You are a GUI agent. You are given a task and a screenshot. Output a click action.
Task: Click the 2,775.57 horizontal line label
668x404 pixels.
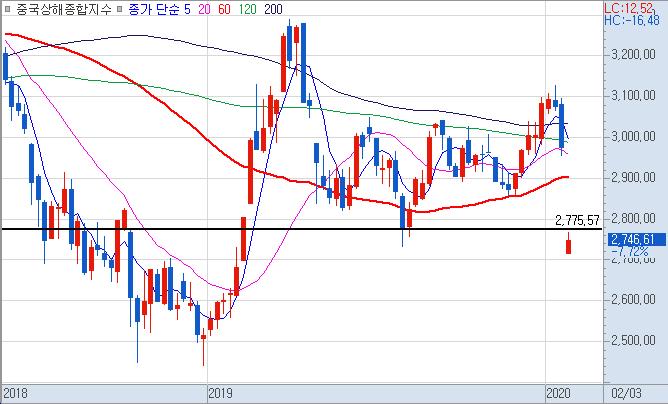click(x=578, y=220)
